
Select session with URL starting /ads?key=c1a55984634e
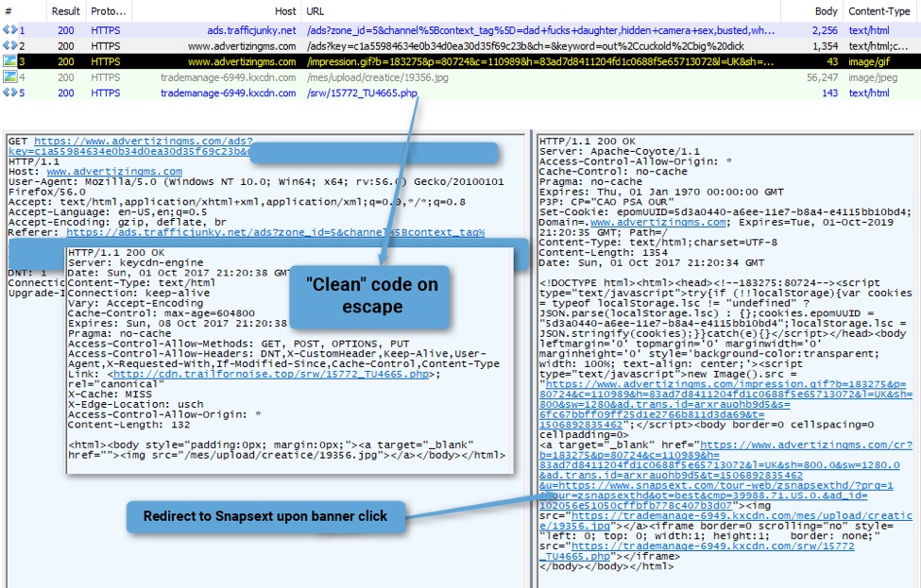pos(525,45)
